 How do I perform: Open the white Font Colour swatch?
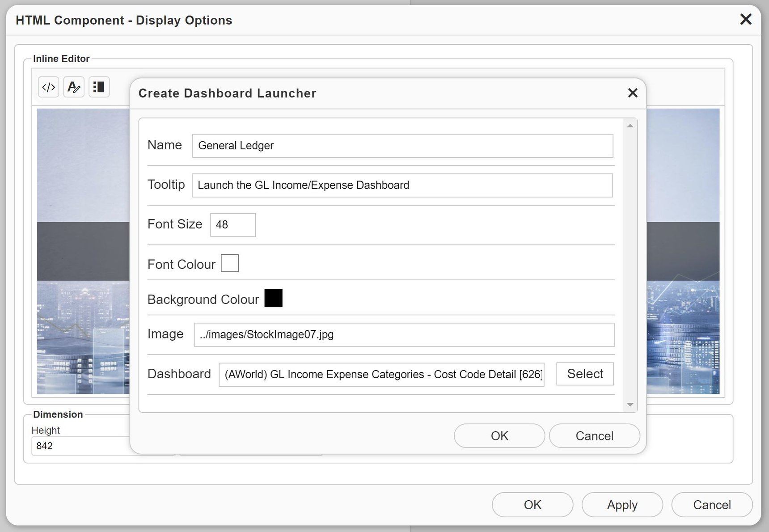[x=230, y=263]
